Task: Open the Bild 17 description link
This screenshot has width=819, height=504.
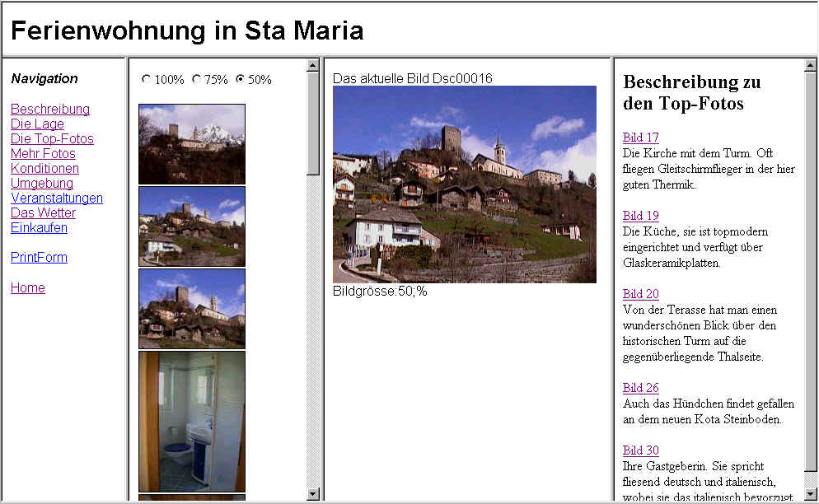Action: (x=640, y=138)
